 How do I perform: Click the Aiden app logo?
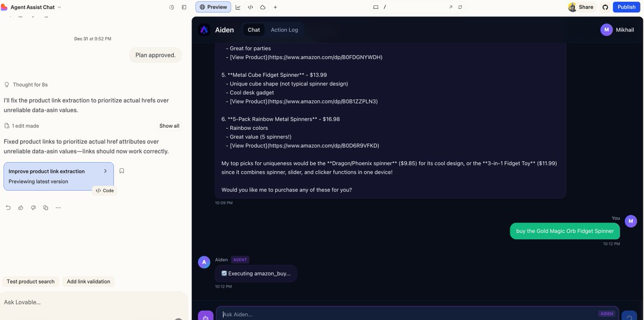204,30
